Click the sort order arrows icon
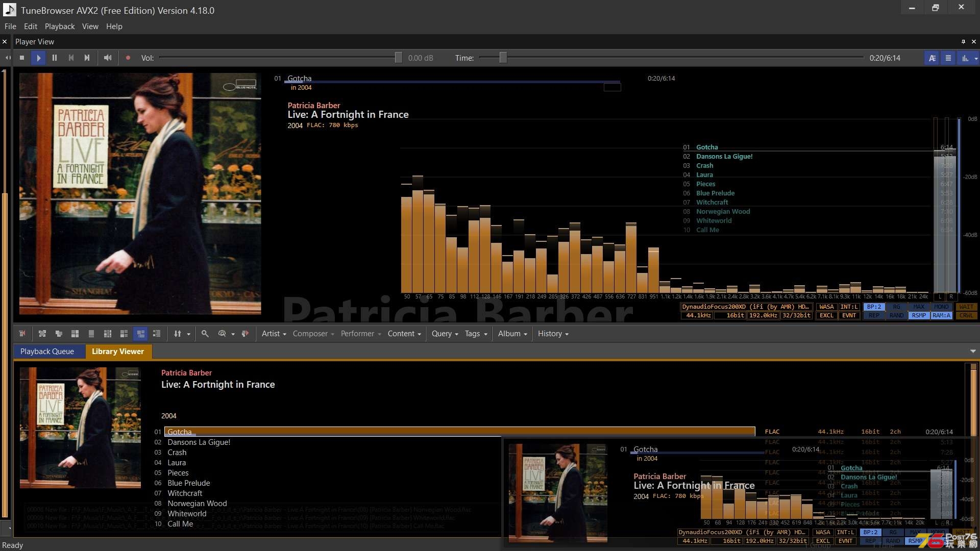 click(178, 334)
